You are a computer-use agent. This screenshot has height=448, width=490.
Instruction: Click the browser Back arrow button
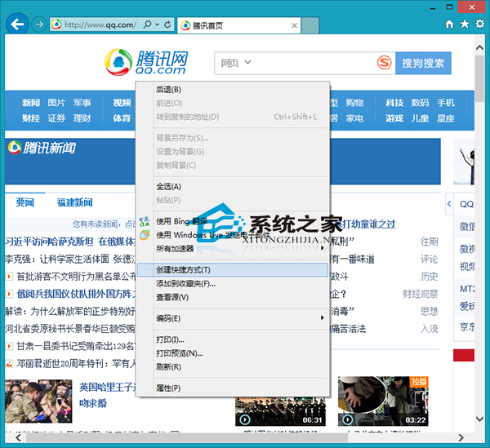(17, 24)
